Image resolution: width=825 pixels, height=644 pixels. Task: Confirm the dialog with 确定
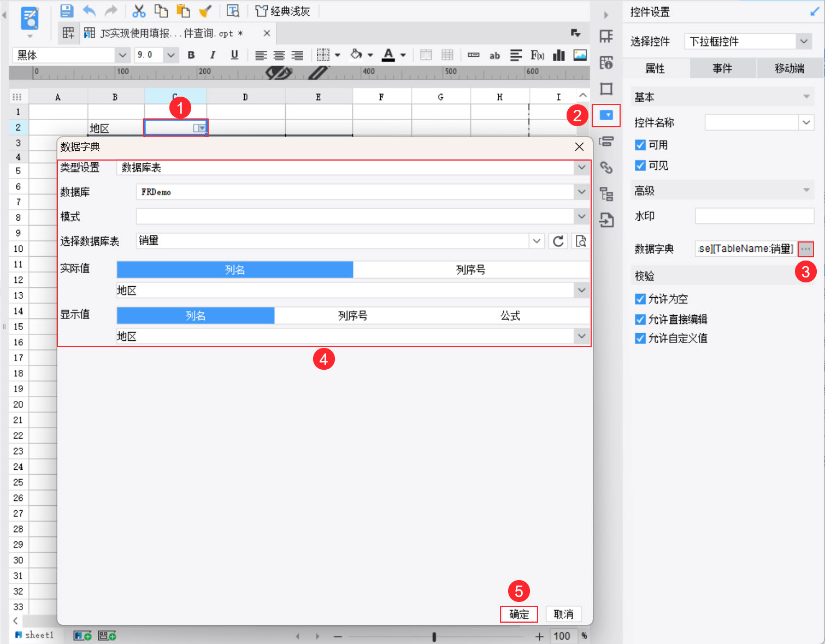tap(519, 615)
